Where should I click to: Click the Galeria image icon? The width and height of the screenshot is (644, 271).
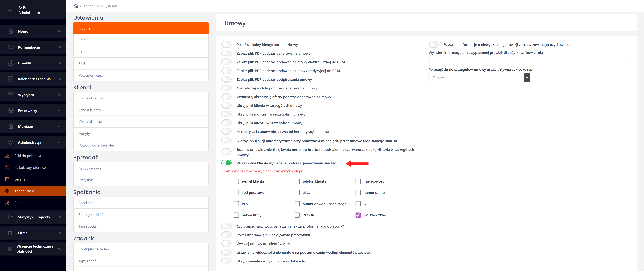point(7,179)
